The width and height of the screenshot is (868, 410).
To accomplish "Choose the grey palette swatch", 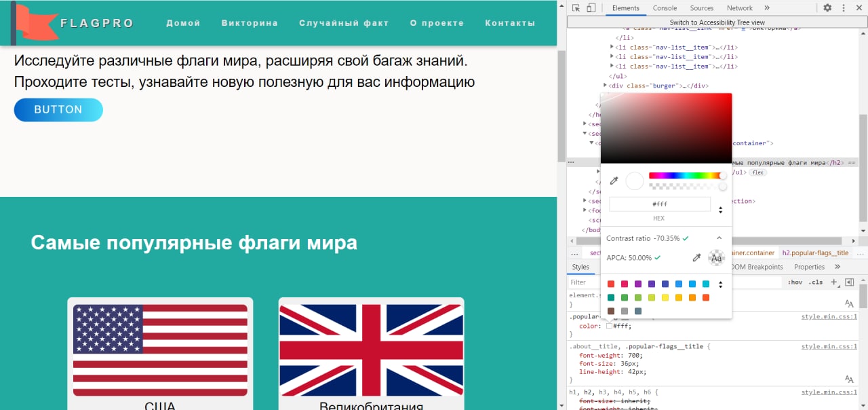I will pos(625,311).
